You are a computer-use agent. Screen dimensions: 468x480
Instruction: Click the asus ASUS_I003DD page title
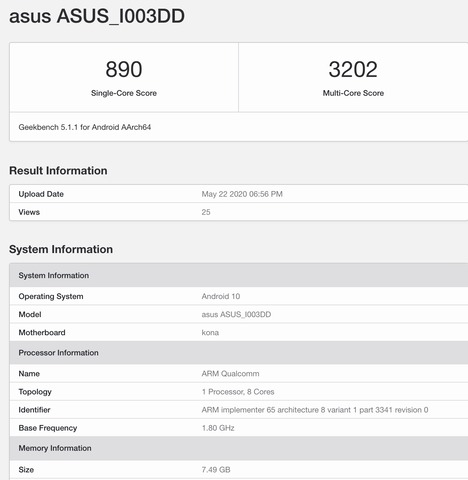(97, 16)
